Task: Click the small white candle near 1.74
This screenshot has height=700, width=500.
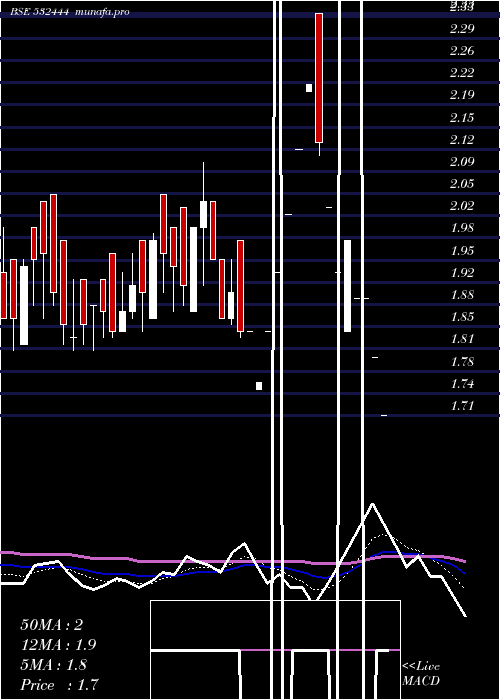Action: pos(259,386)
